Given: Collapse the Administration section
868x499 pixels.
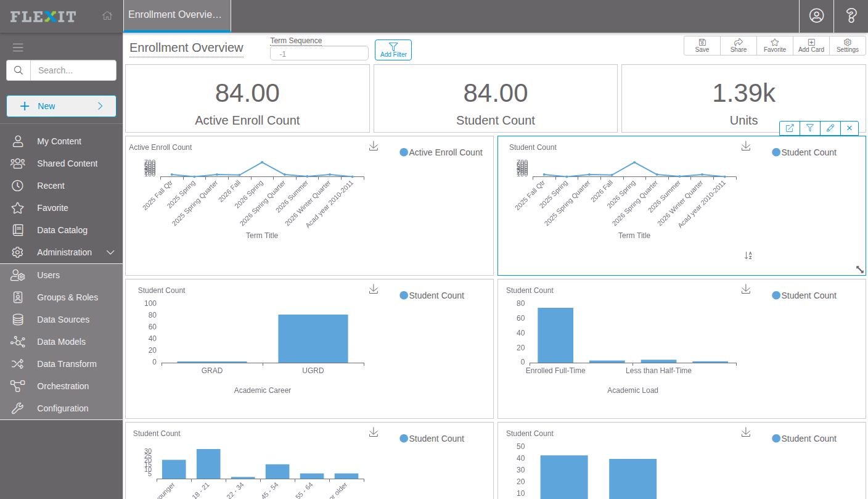Looking at the screenshot, I should (111, 252).
